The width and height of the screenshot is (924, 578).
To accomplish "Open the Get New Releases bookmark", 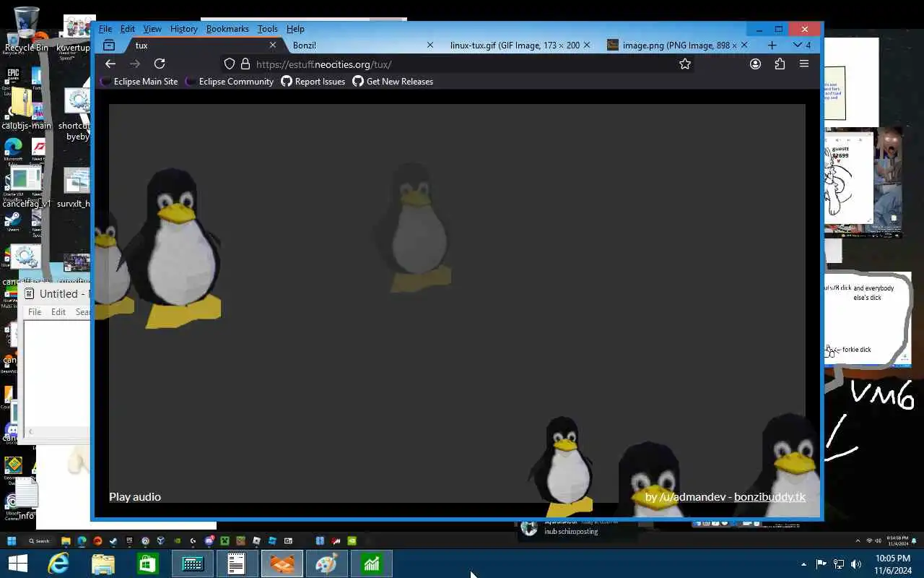I will coord(393,82).
